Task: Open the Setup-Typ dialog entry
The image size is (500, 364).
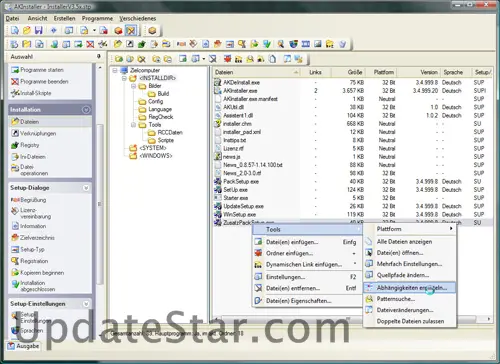Action: pyautogui.click(x=28, y=249)
